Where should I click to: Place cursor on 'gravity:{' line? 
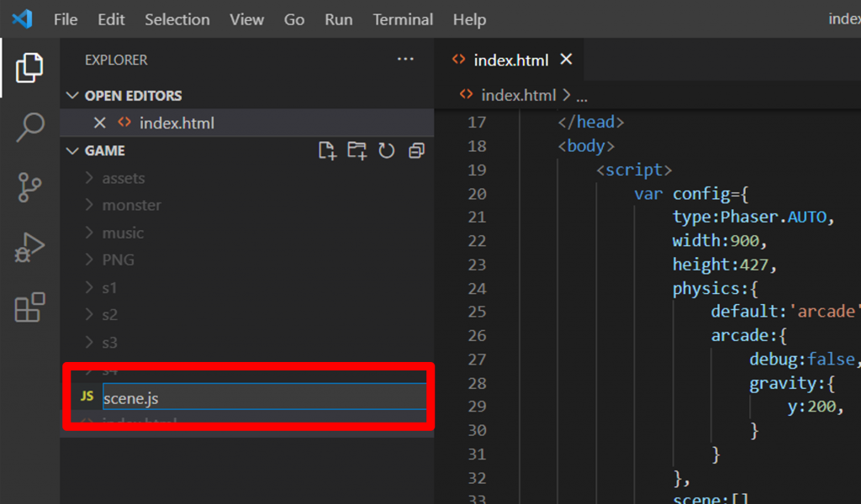point(791,383)
